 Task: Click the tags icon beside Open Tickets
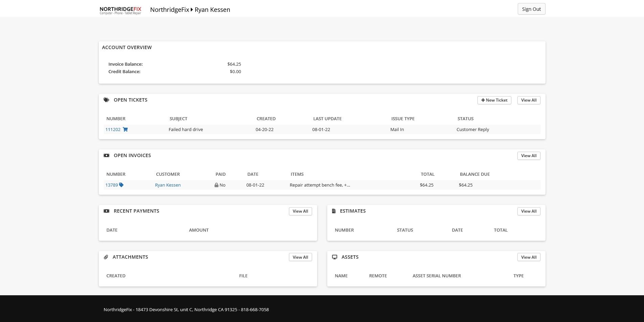106,100
